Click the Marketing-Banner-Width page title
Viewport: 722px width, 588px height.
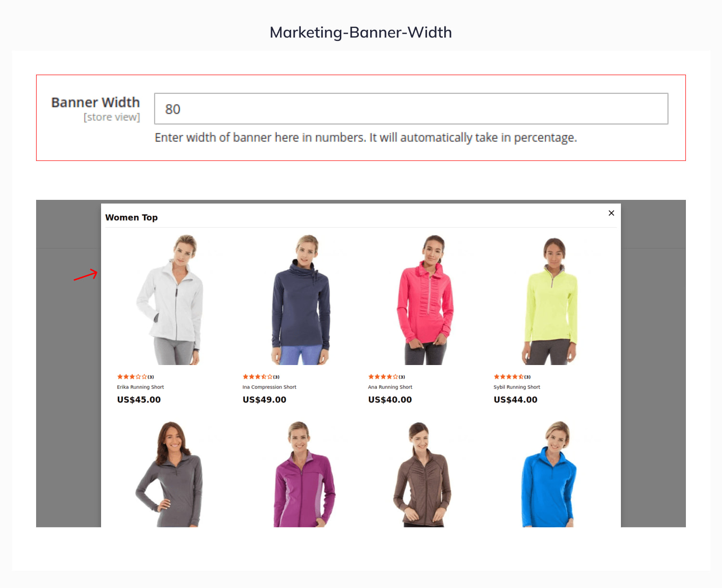(361, 32)
